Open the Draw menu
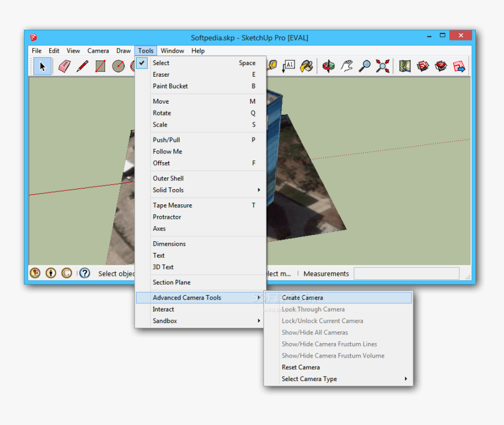Viewport: 504px width, 425px height. click(x=124, y=51)
